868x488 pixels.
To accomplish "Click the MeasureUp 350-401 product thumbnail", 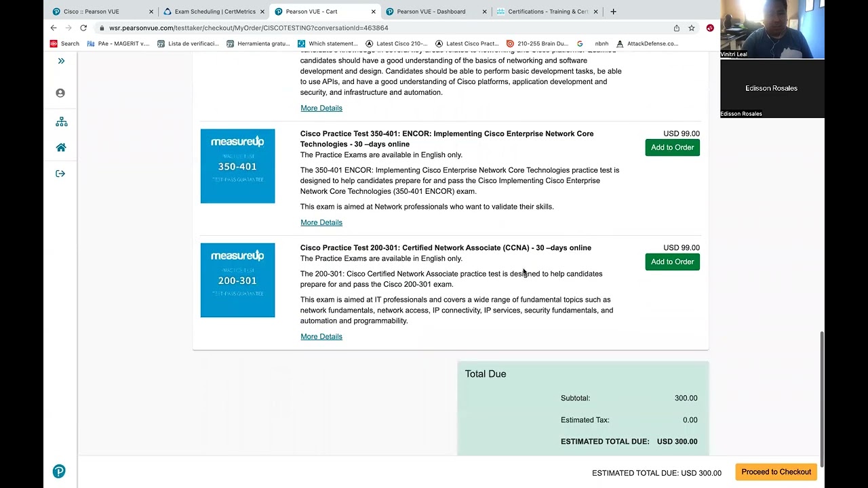I will tap(237, 166).
